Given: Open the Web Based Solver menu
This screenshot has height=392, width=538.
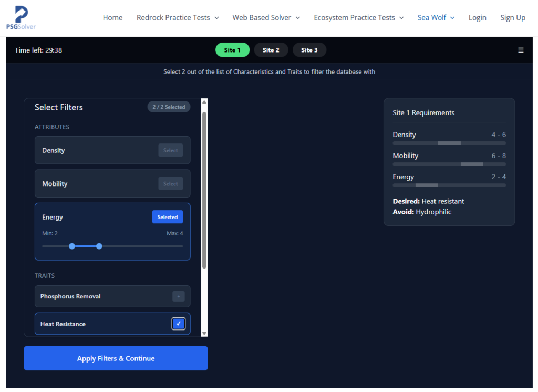Looking at the screenshot, I should pyautogui.click(x=266, y=18).
